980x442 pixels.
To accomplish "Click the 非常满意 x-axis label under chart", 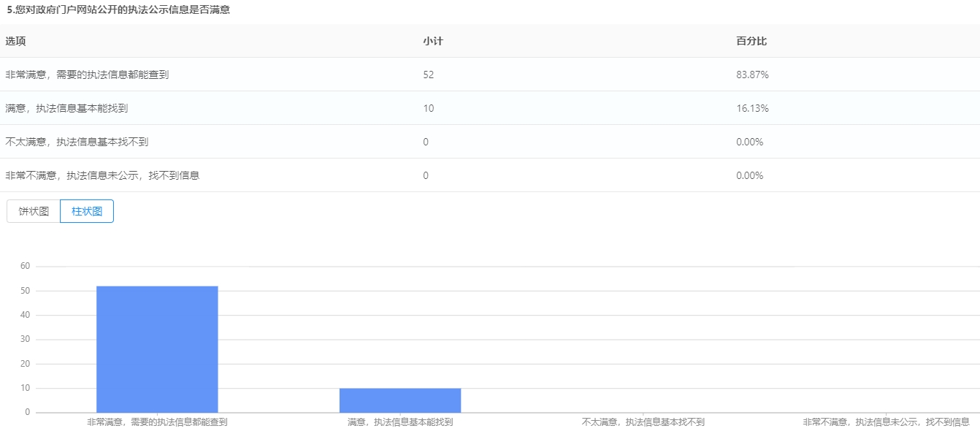I will point(157,422).
